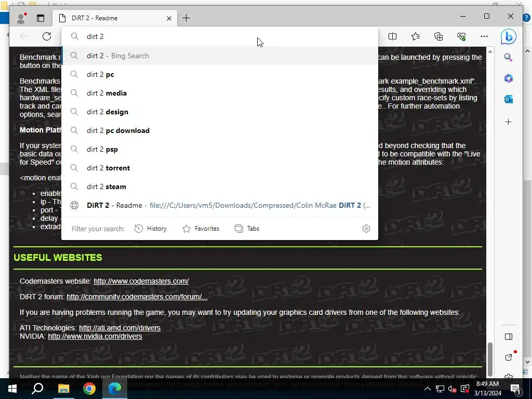
Task: Open the taskbar Search icon
Action: coord(37,389)
